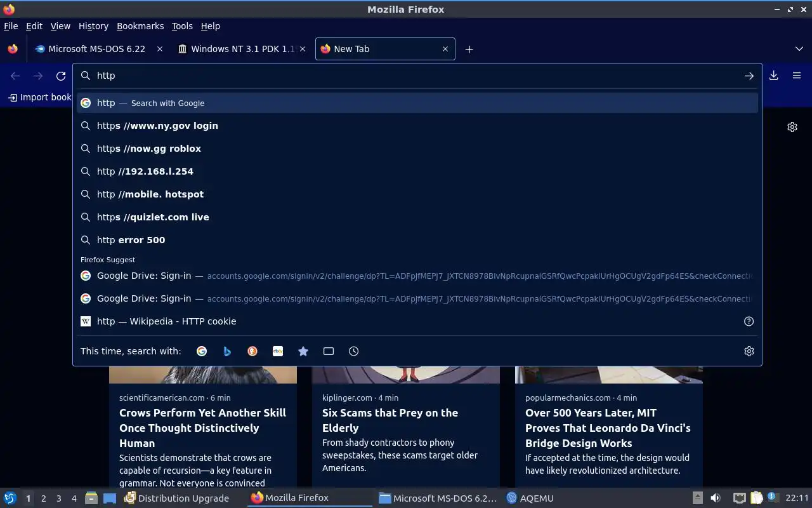
Task: Open the Edit menu
Action: (34, 26)
